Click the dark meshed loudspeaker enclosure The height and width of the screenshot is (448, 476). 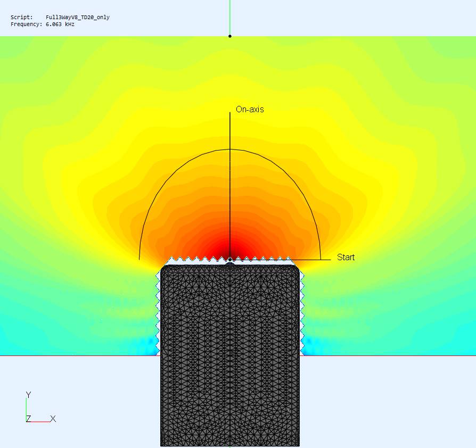(230, 355)
